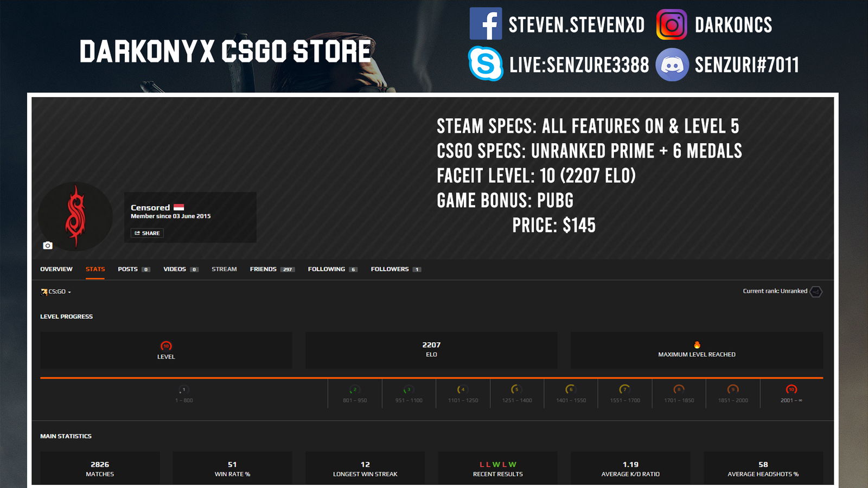Click the level 9 icon (1851 – 2000)
The height and width of the screenshot is (488, 868).
(x=733, y=389)
